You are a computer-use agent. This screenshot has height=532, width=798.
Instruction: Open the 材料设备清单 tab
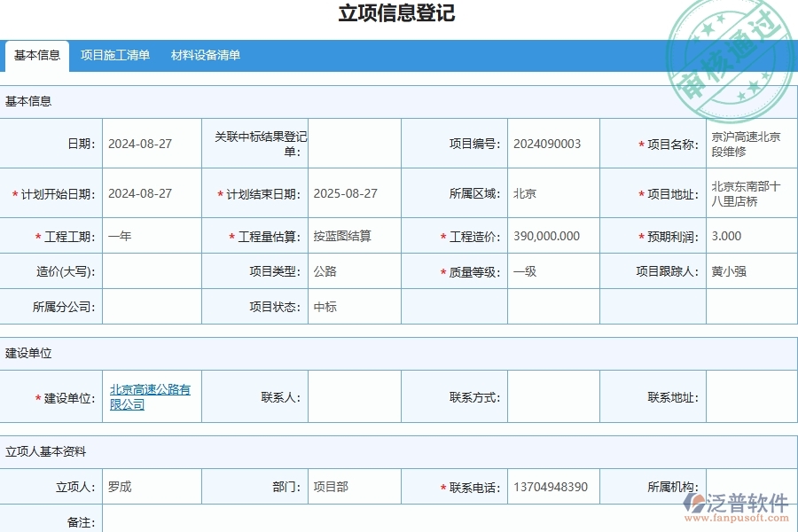(x=206, y=55)
